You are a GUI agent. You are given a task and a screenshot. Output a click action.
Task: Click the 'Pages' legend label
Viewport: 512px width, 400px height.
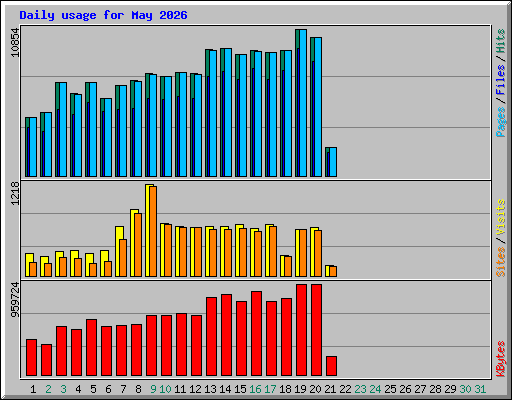[501, 122]
